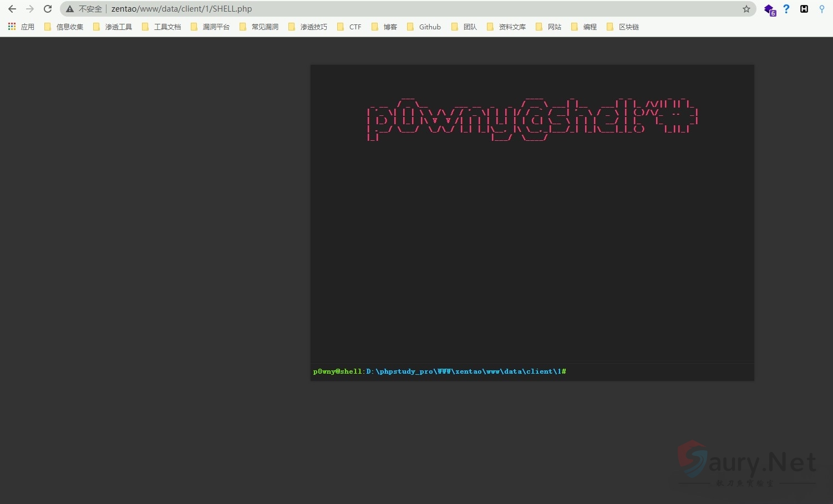Open the purple extension with badge 6

tap(769, 9)
